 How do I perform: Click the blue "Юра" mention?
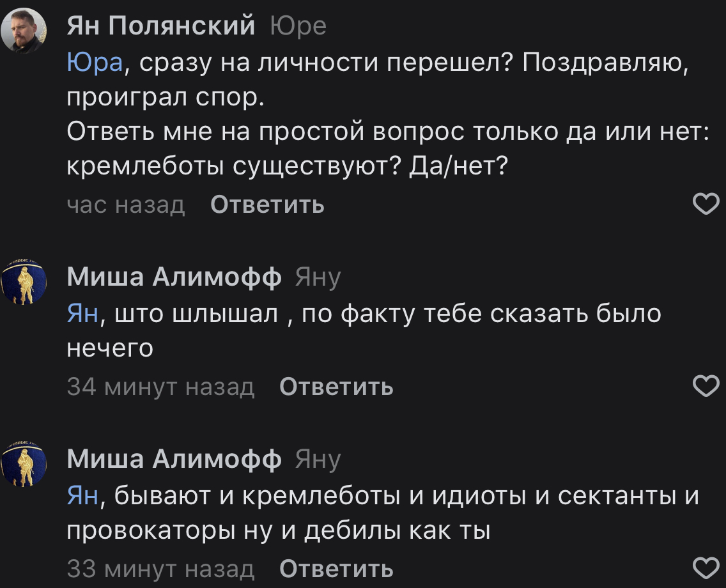tap(94, 63)
